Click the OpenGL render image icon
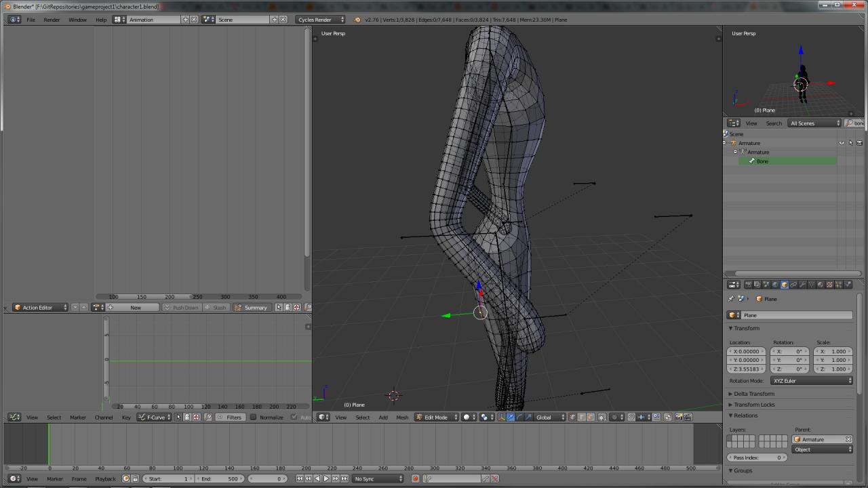Viewport: 868px width, 488px height. point(679,417)
